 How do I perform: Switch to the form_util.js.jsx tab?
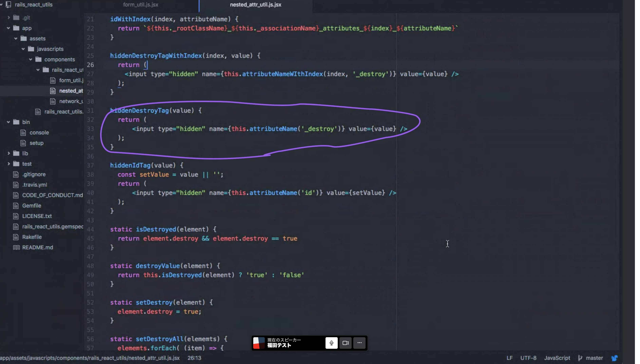coord(141,5)
